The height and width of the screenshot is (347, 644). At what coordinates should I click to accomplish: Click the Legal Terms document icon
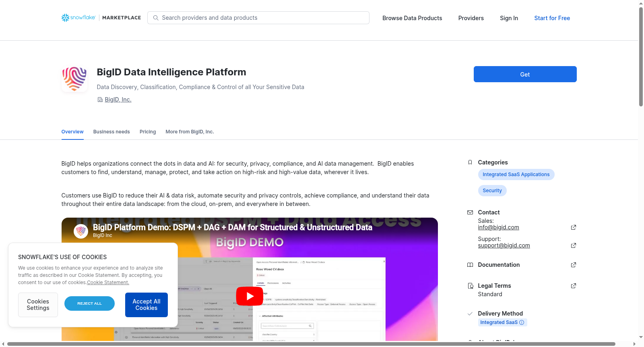(470, 286)
